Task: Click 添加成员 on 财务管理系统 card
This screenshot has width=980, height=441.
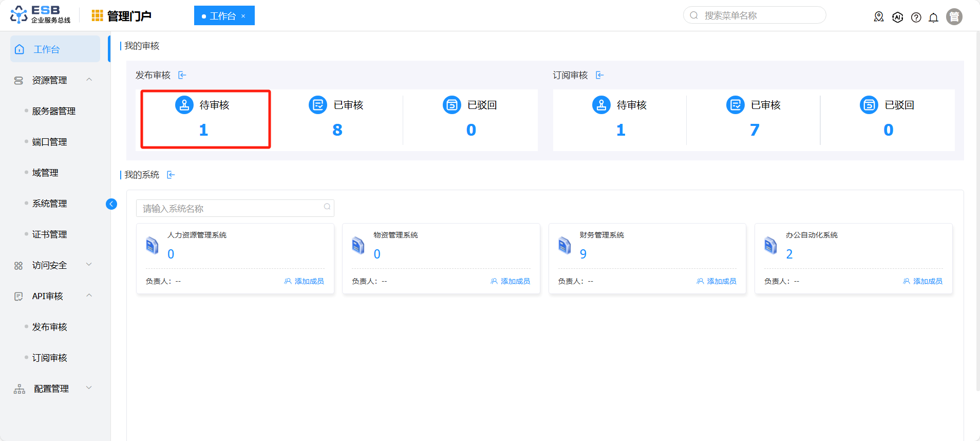Action: [717, 281]
